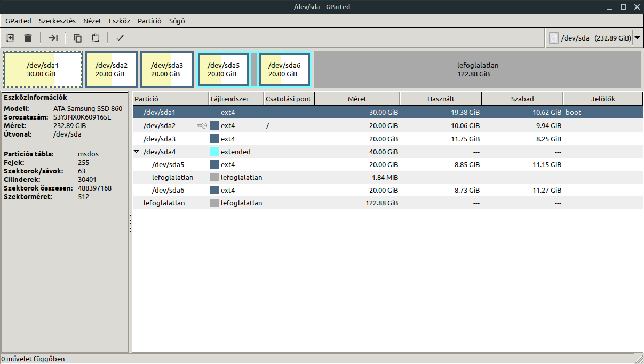Click the 9.94 GiB free value

point(548,126)
